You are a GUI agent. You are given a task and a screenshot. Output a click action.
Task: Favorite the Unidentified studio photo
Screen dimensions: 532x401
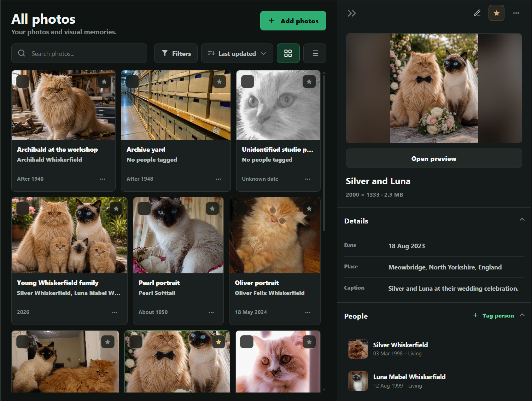click(309, 82)
